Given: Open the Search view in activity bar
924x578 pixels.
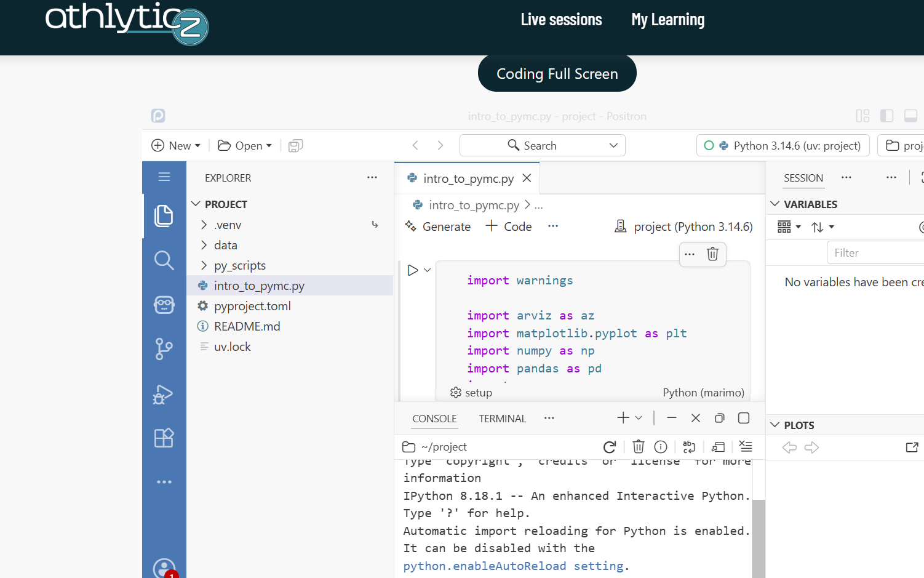Looking at the screenshot, I should pos(164,260).
